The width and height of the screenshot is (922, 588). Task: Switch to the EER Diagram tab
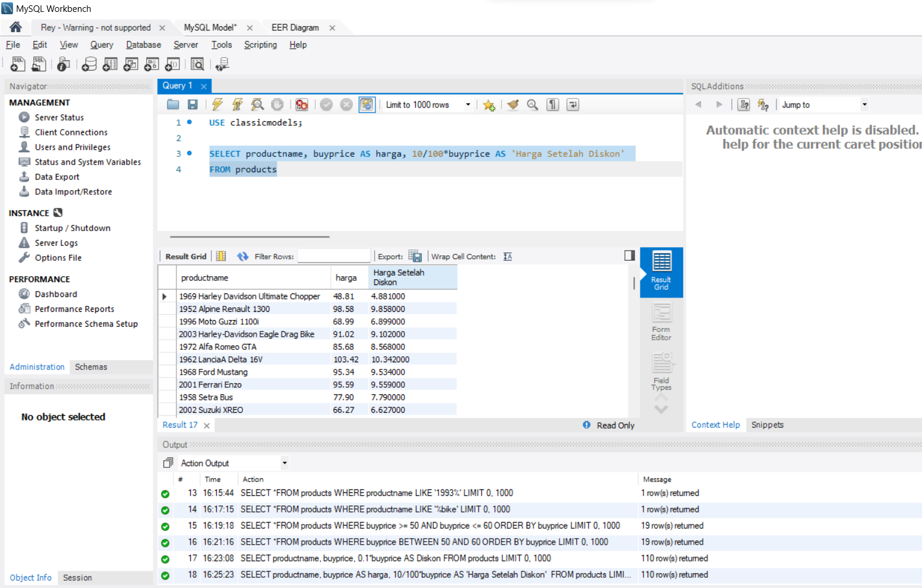[x=295, y=27]
